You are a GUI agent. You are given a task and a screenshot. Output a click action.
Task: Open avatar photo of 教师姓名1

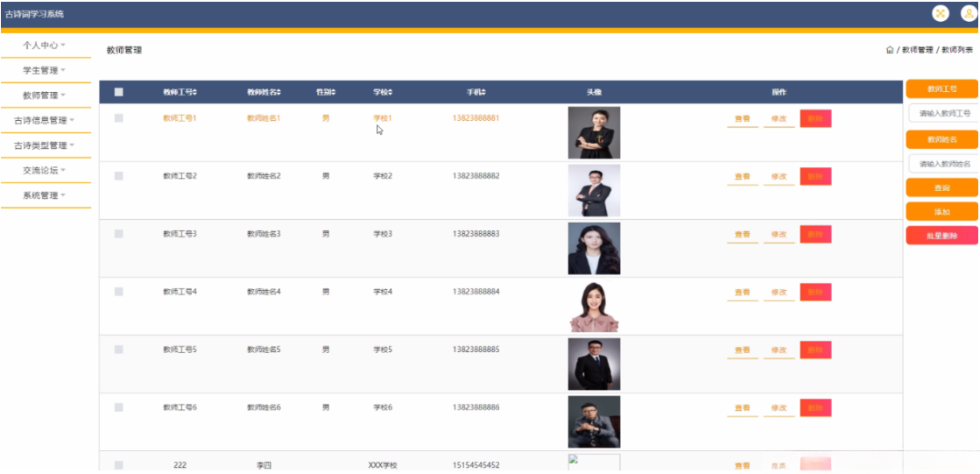click(594, 132)
